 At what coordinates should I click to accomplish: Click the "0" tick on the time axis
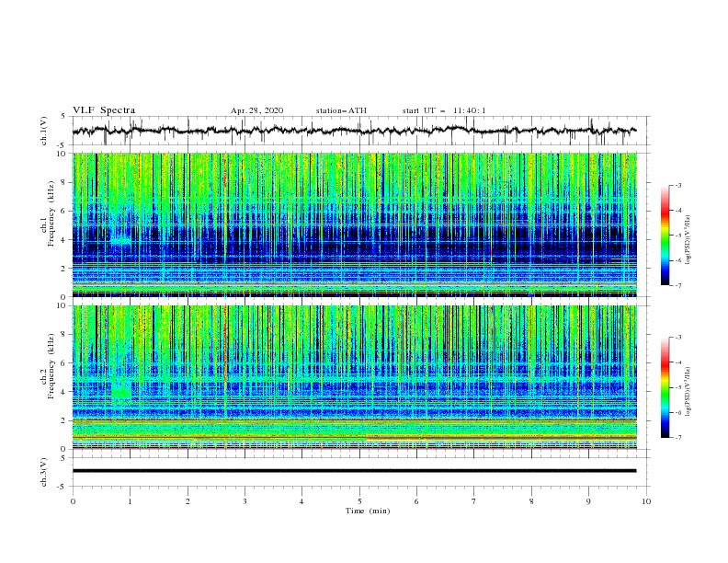pos(73,501)
